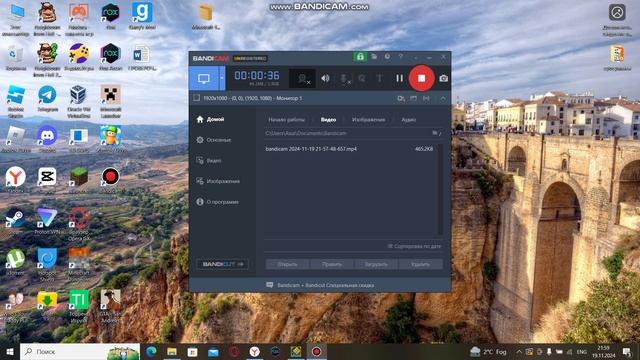Open Bandicam help question mark
Screen dimensions: 640x360
[400, 57]
